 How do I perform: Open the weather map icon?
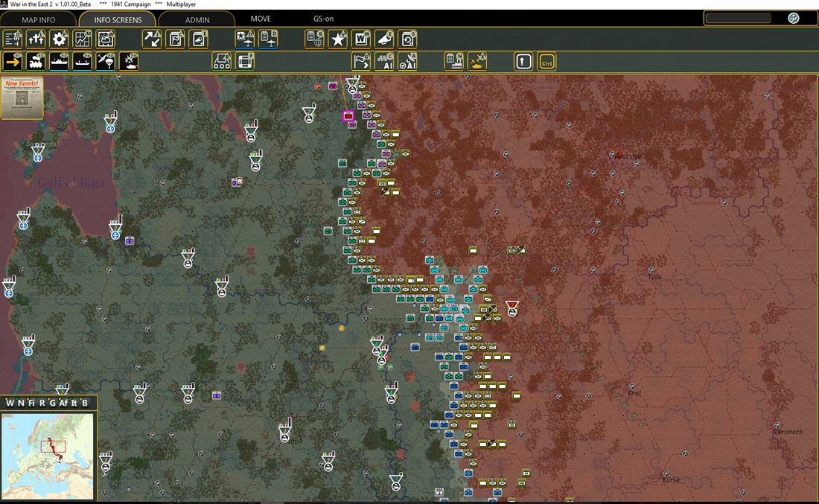(x=106, y=39)
